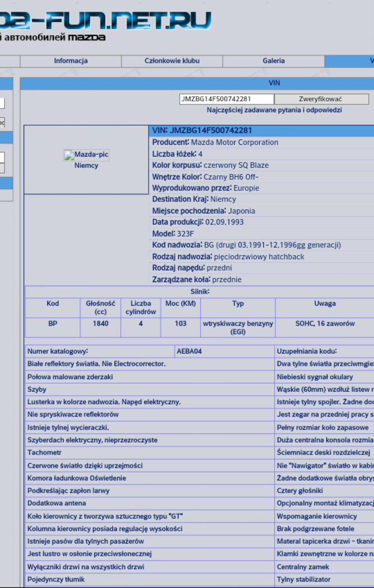374x588 pixels.
Task: Click the VIN input field
Action: tap(227, 99)
